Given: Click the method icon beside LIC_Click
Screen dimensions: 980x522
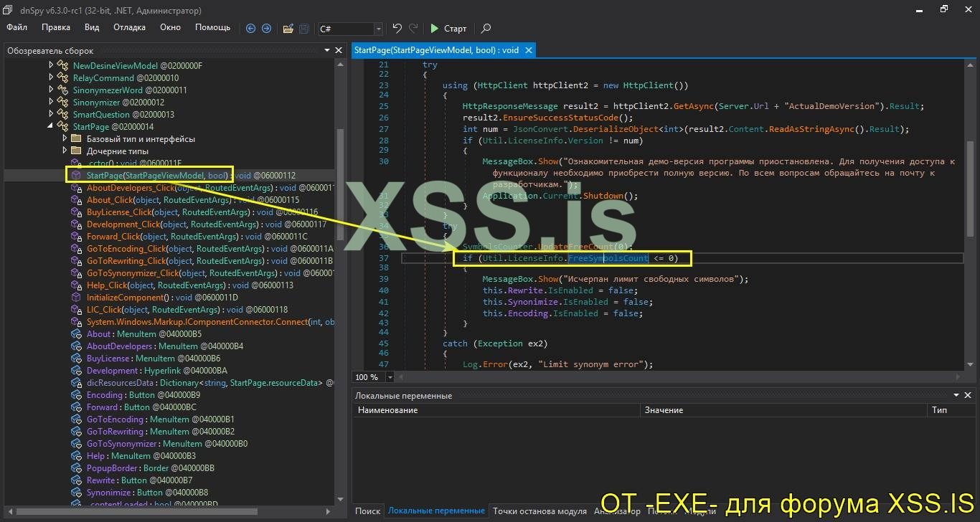Looking at the screenshot, I should 76,309.
